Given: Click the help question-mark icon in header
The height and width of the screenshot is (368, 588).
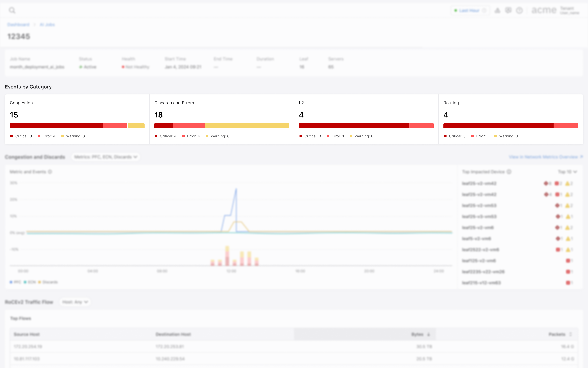Looking at the screenshot, I should 519,10.
